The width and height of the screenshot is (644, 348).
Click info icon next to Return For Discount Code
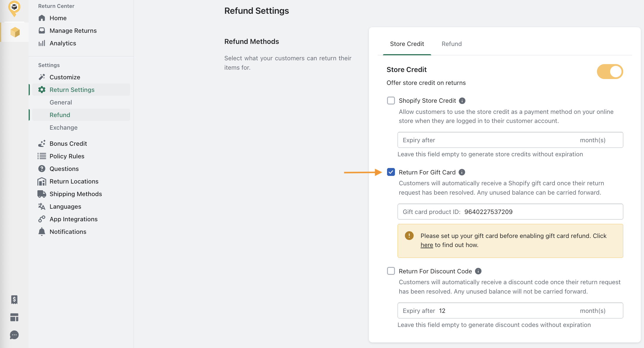478,271
